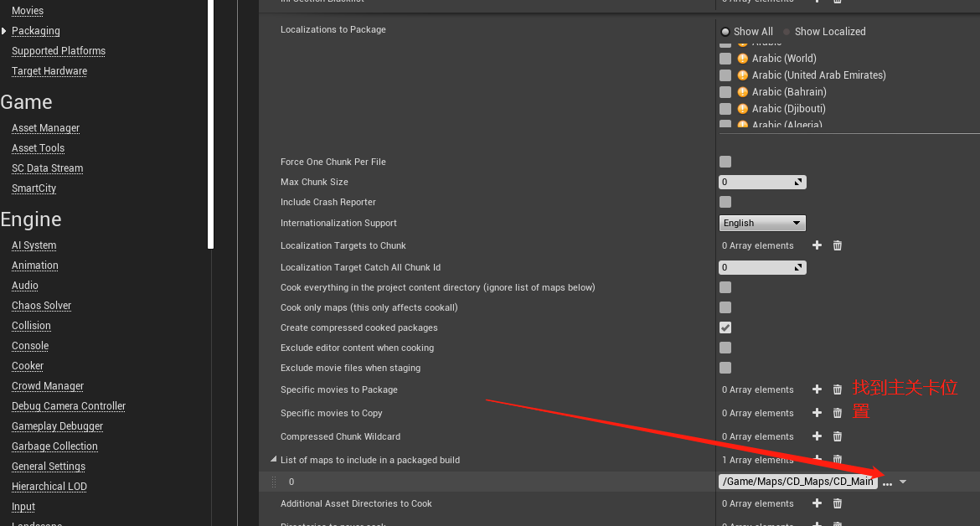The image size is (980, 526).
Task: Click warning icon beside Arabic (Djibouti)
Action: tap(742, 109)
